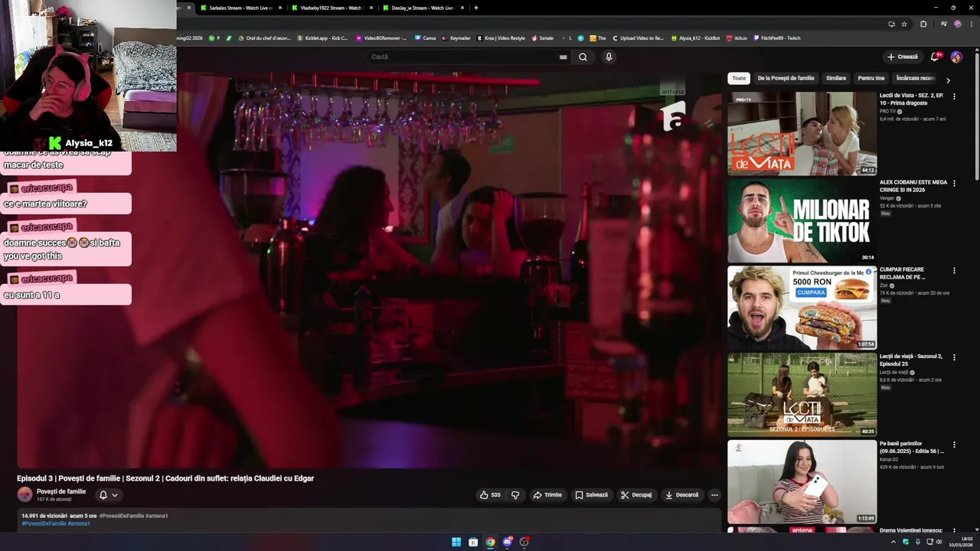Open the Chrome extensions puzzle icon
980x551 pixels.
[923, 24]
